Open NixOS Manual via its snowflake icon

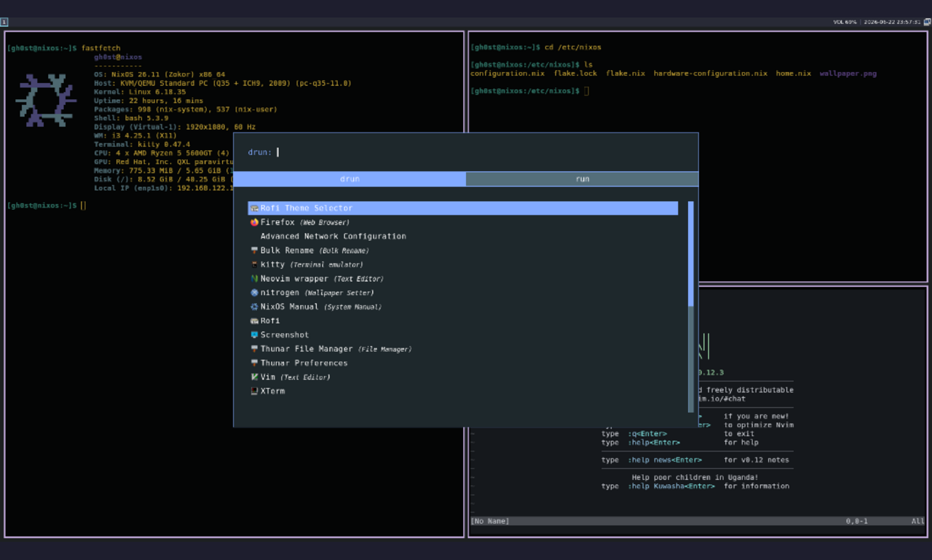tap(254, 307)
